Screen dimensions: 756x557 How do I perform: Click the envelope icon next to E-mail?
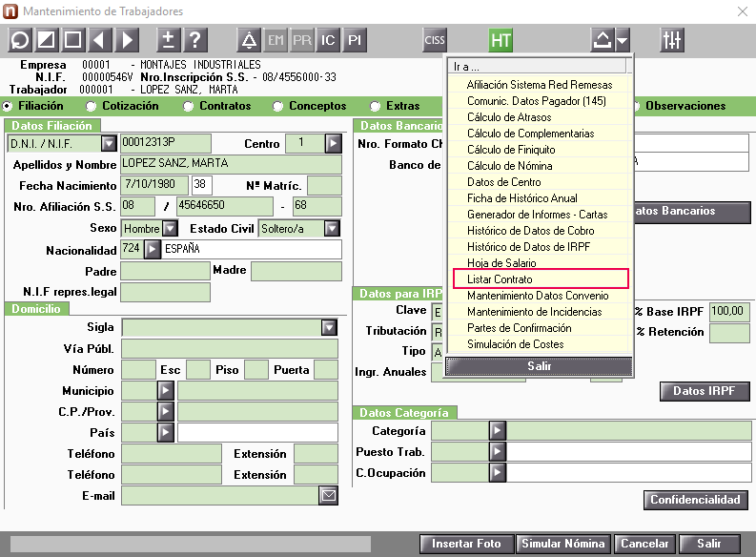328,495
